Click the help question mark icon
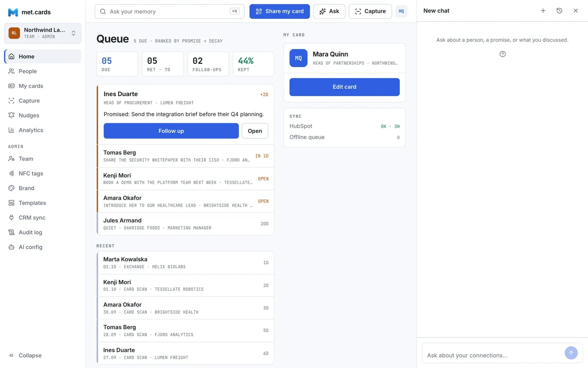The image size is (588, 368). point(502,54)
